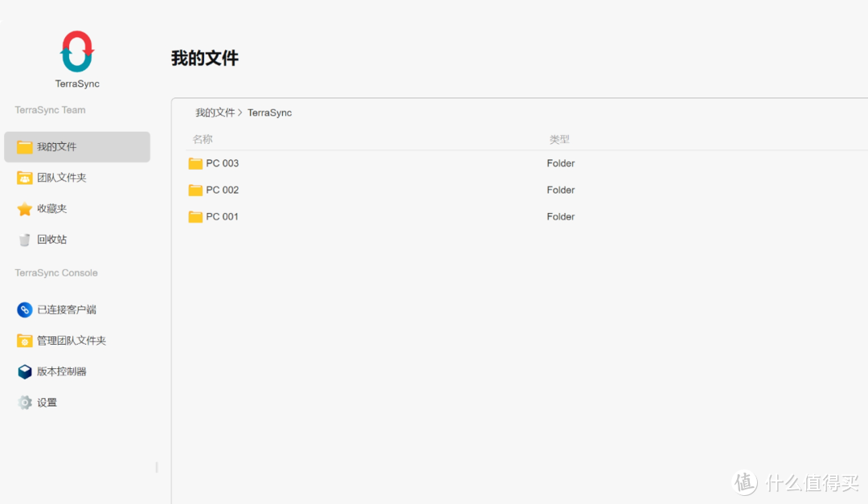Click the 团队文件夹 team folder icon
This screenshot has height=504, width=868.
click(25, 178)
